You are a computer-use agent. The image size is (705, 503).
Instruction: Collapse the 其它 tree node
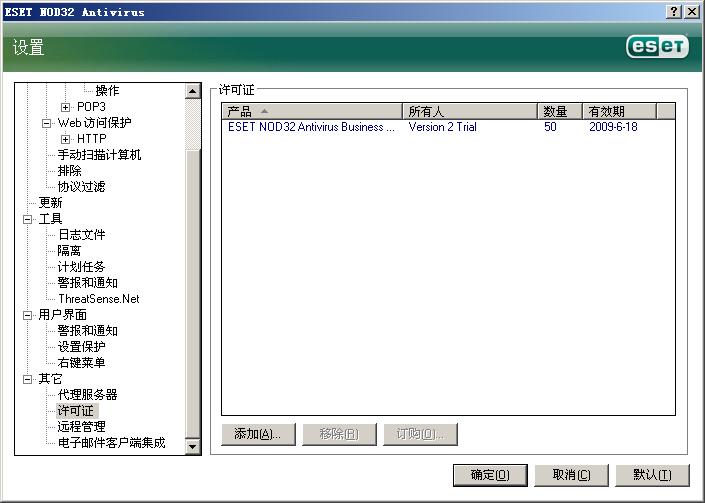(x=27, y=379)
